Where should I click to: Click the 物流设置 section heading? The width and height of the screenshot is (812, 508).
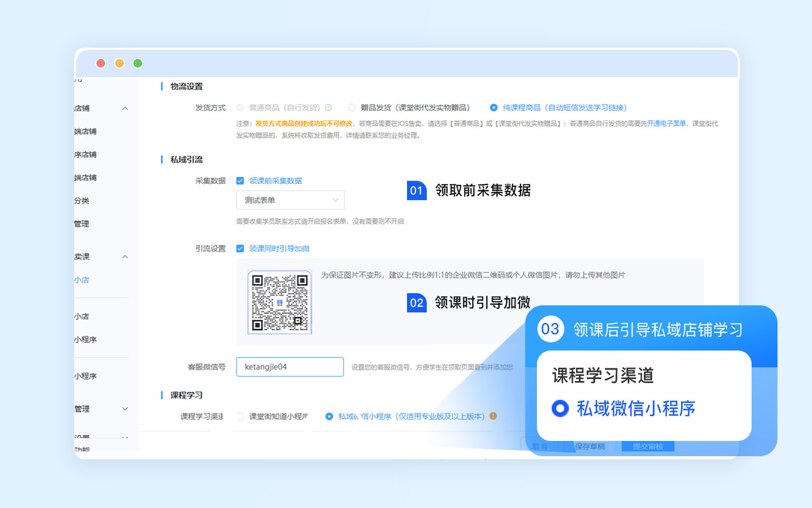pyautogui.click(x=187, y=86)
